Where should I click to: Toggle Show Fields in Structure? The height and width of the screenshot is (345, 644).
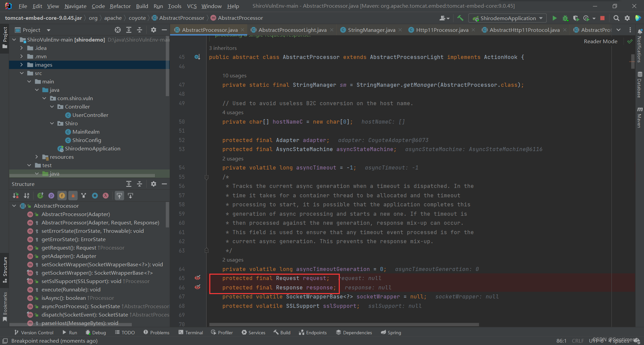click(x=62, y=196)
